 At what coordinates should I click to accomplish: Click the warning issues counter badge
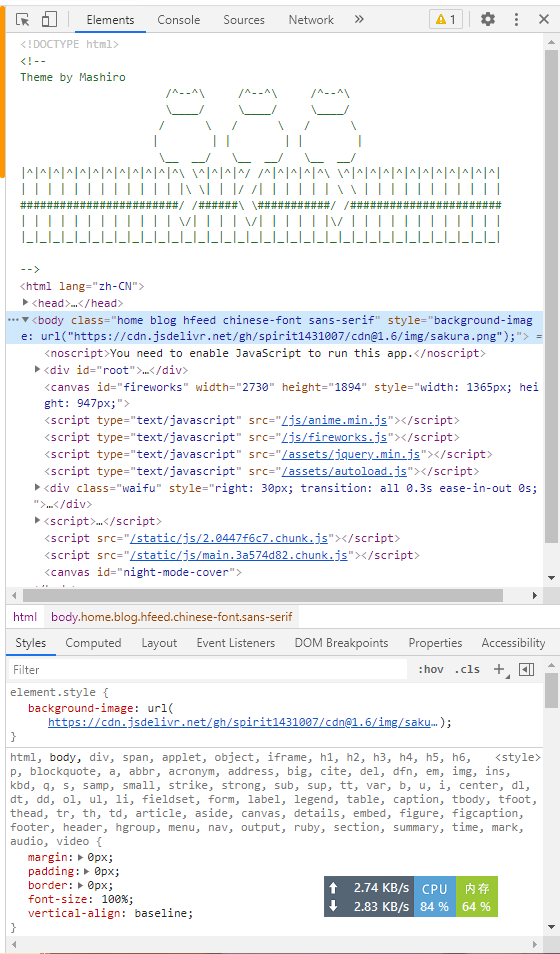pyautogui.click(x=446, y=19)
